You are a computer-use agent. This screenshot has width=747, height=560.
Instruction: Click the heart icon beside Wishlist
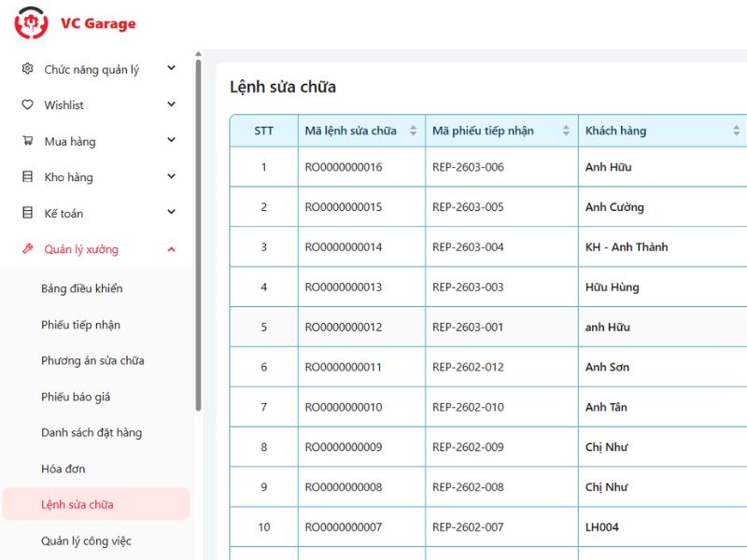pos(27,105)
